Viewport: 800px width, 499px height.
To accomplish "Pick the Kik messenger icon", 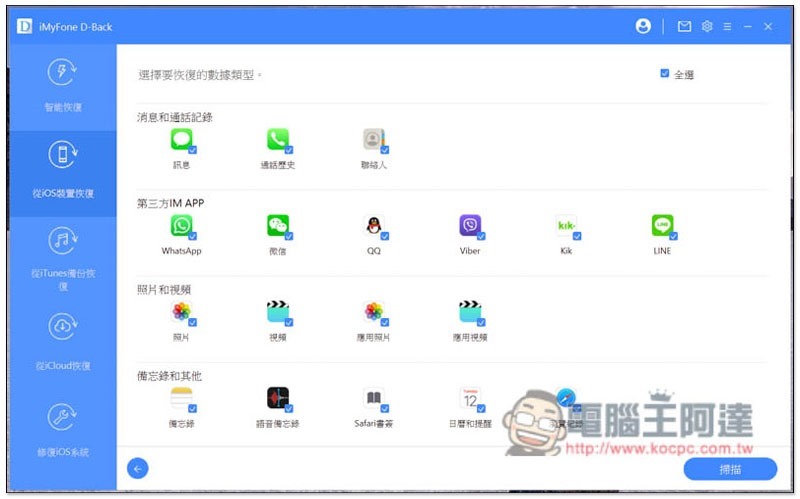I will point(566,225).
